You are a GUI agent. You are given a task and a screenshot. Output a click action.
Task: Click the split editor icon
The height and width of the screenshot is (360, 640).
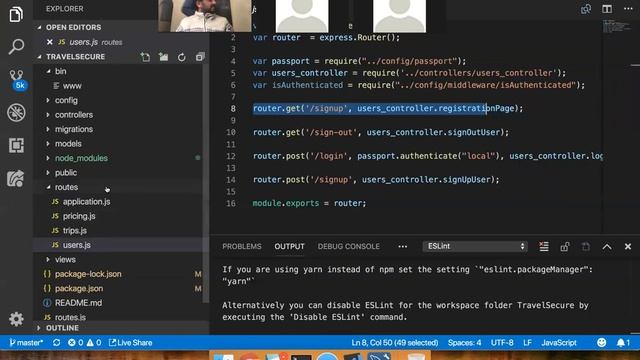[x=607, y=9]
